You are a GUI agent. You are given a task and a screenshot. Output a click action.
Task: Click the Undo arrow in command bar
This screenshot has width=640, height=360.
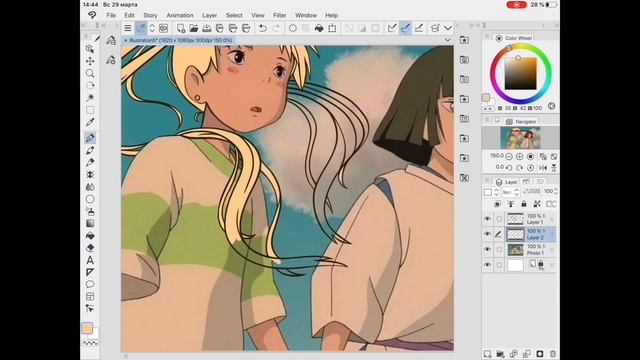263,28
